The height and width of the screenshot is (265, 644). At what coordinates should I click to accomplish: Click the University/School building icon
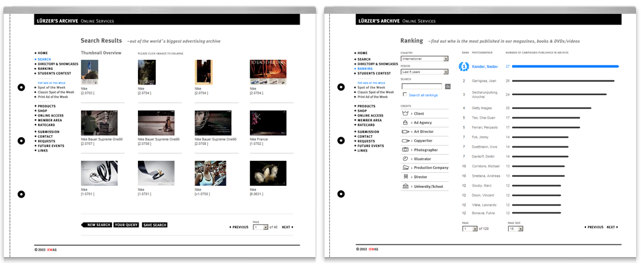(x=405, y=187)
